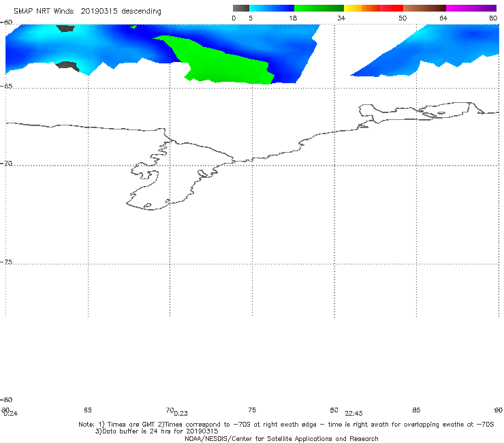The width and height of the screenshot is (504, 443).
Task: Click the brown segment of the color bar
Action: coord(424,8)
